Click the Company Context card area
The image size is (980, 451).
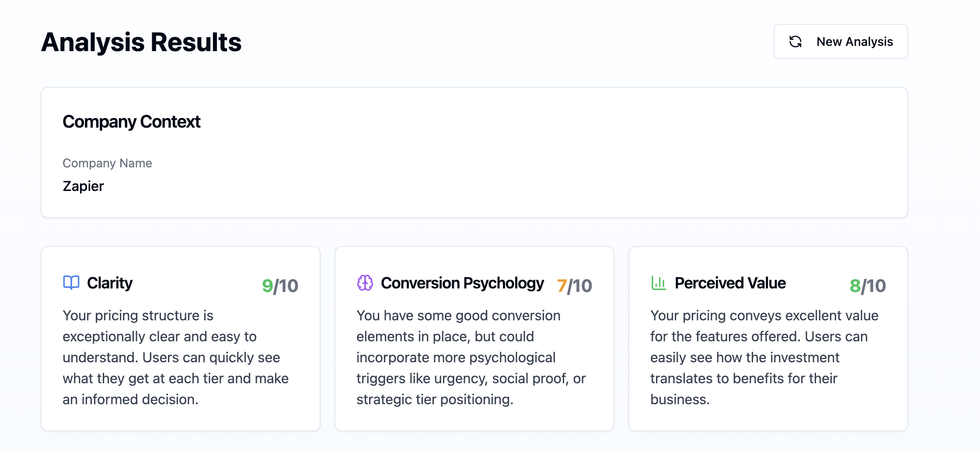pyautogui.click(x=474, y=153)
